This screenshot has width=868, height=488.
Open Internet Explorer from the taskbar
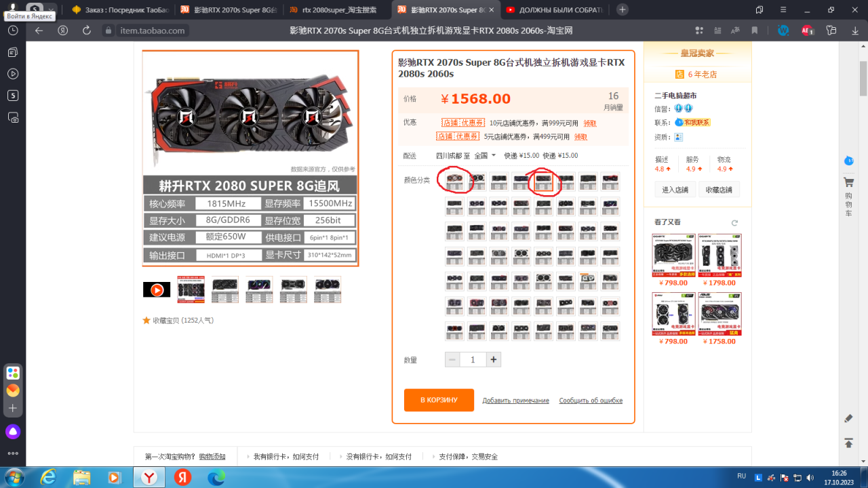pyautogui.click(x=47, y=478)
